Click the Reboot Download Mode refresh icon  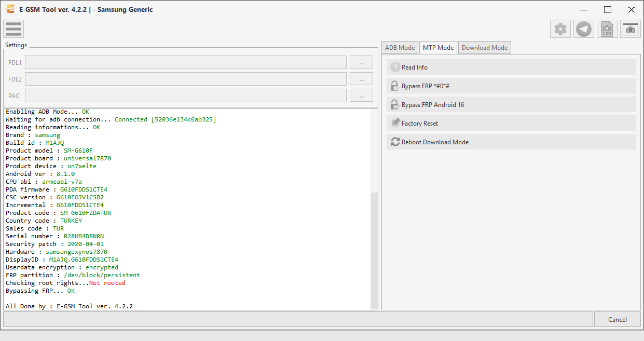click(395, 142)
